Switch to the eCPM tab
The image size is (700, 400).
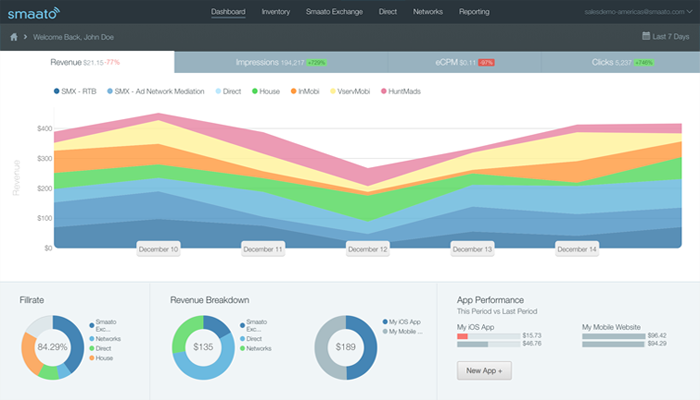click(x=464, y=62)
